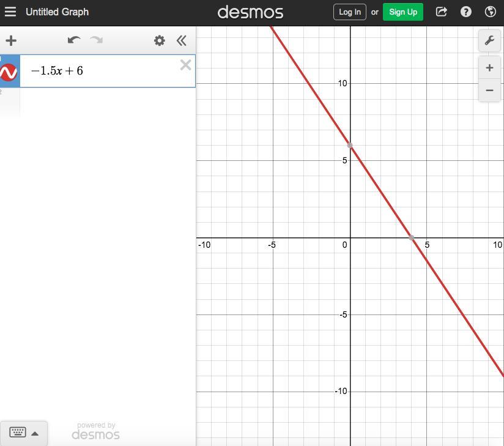Open the Help question mark menu
This screenshot has width=504, height=446.
point(466,12)
